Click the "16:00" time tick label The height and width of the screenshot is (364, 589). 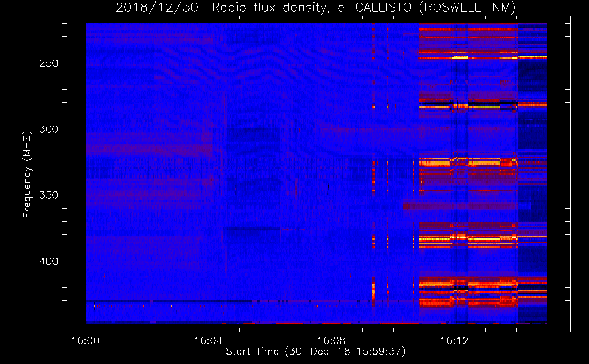coord(86,341)
